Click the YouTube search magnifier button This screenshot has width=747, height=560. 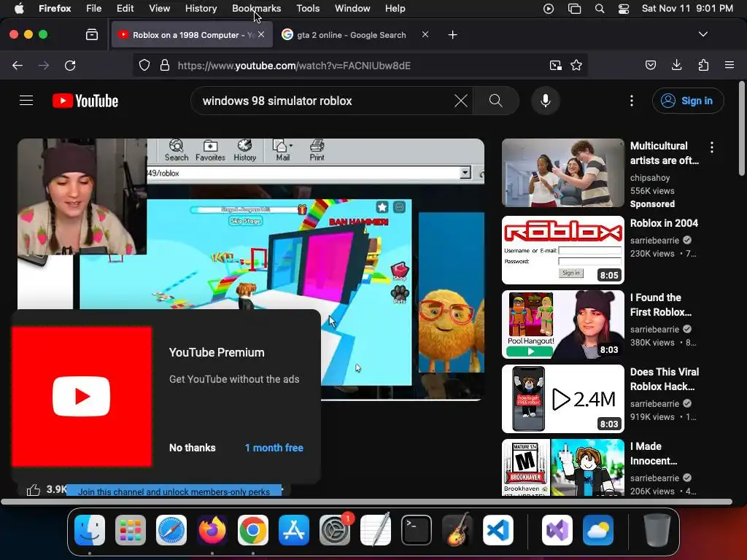pos(495,101)
